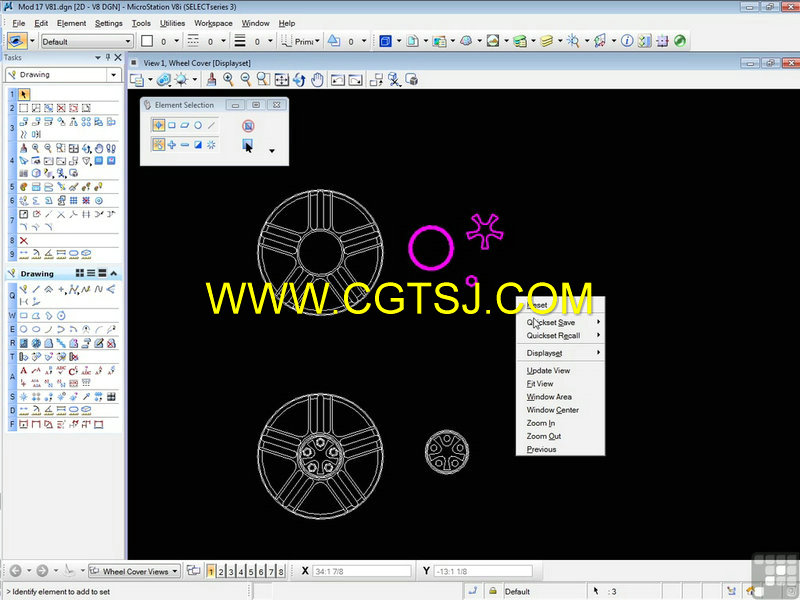Expand the Element Selection dialog settings arrow
Image resolution: width=800 pixels, height=600 pixels.
click(272, 151)
